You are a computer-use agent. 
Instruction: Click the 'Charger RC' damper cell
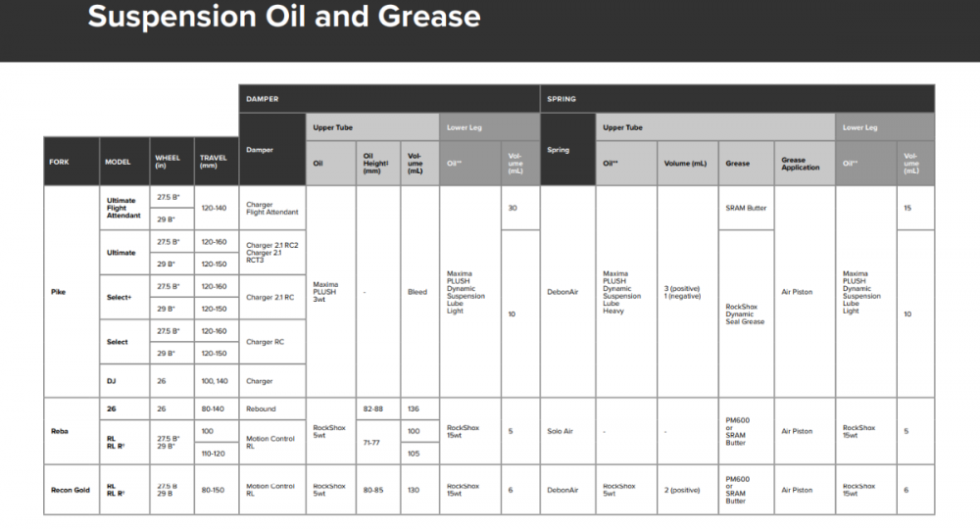pos(271,342)
